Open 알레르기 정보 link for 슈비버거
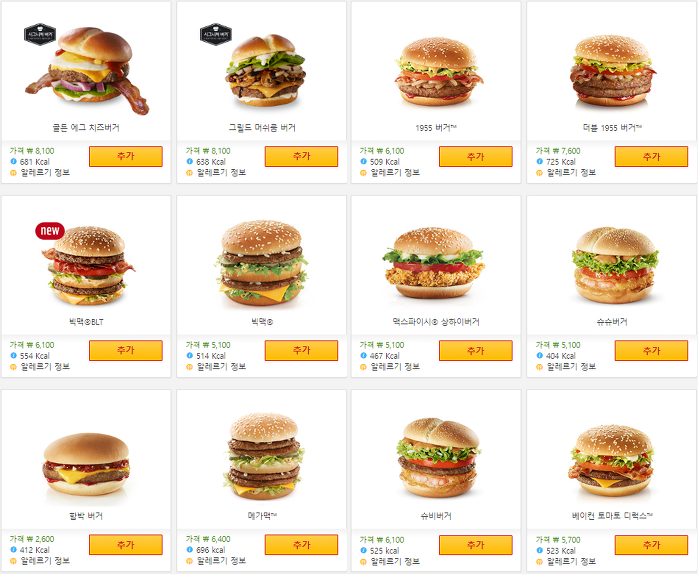 [396, 561]
